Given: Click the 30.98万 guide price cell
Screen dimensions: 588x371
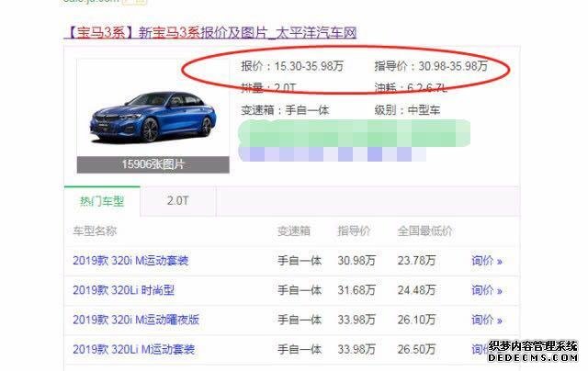Looking at the screenshot, I should click(356, 261).
